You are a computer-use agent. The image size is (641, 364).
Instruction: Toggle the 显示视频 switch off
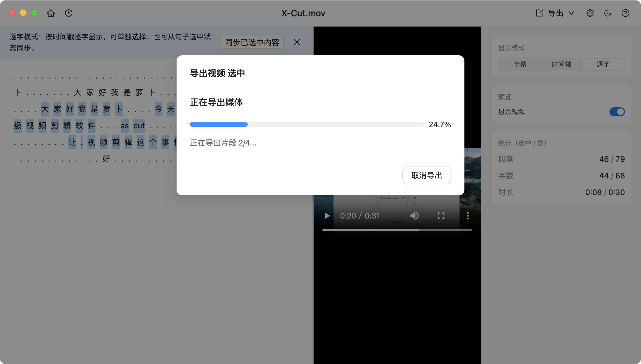[x=617, y=112]
